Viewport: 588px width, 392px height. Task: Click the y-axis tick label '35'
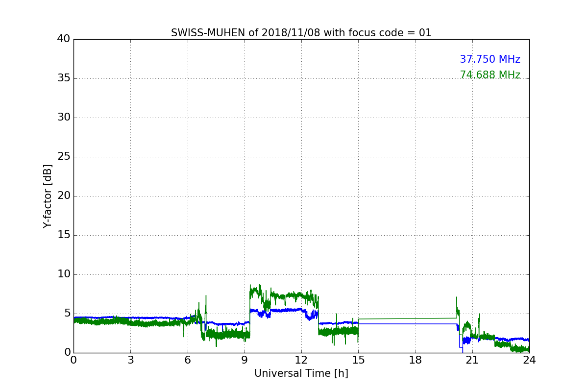(64, 78)
